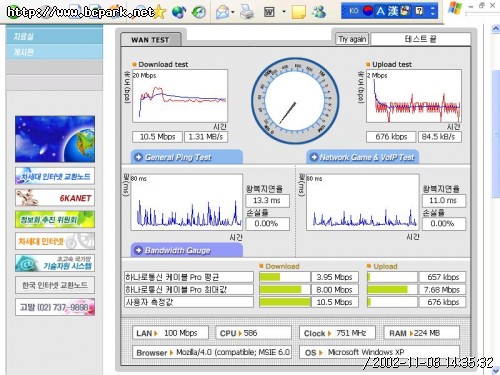500x375 pixels.
Task: Toggle the Korean/English input mode icon
Action: (380, 11)
